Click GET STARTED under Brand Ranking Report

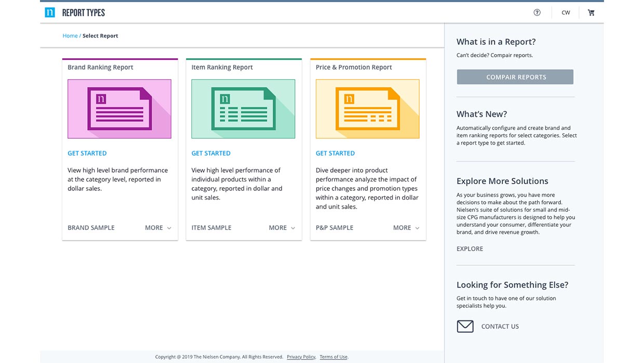click(x=87, y=153)
